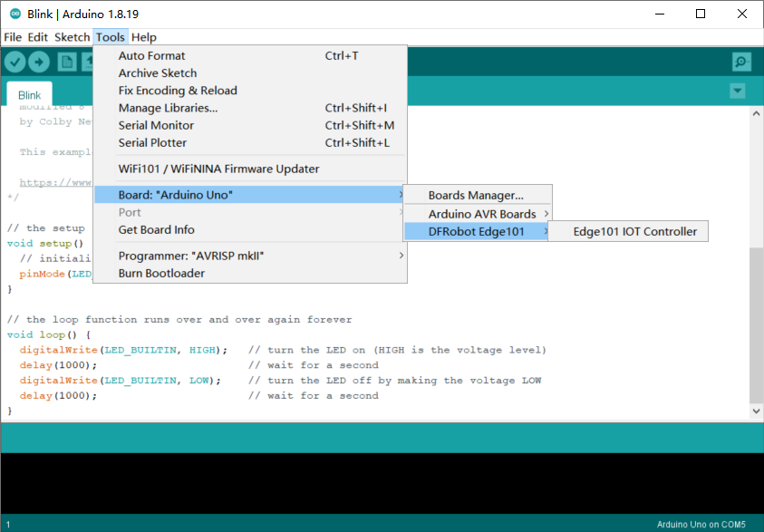The image size is (764, 532).
Task: Expand the Programmer: "AVRISP mkII" submenu
Action: click(250, 256)
